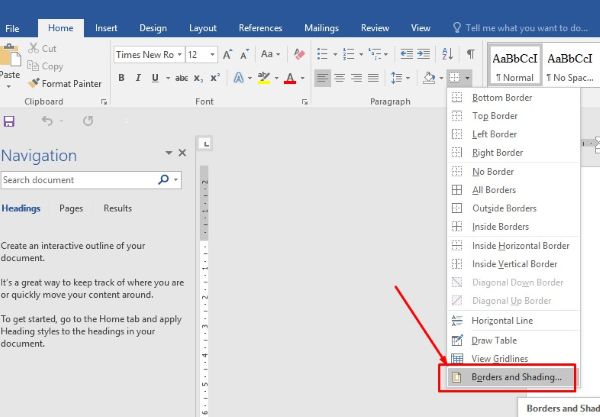Viewport: 600px width, 417px height.
Task: Open the File tab
Action: point(12,28)
